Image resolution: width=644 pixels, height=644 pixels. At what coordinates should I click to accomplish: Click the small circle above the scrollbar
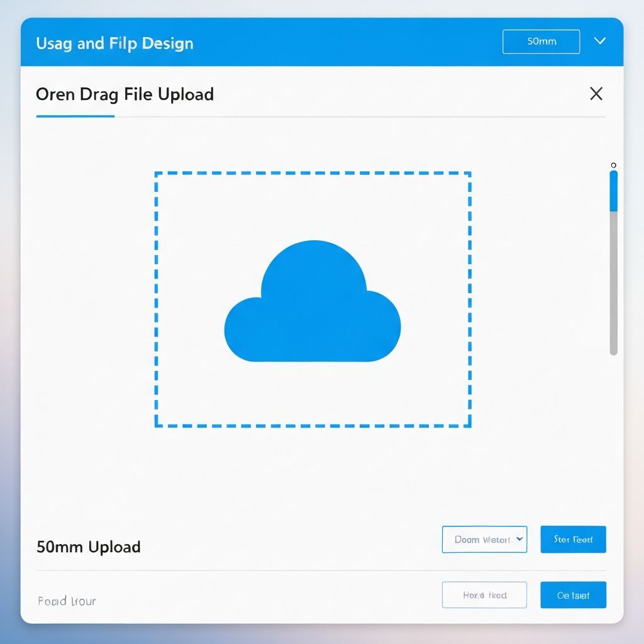click(x=613, y=165)
